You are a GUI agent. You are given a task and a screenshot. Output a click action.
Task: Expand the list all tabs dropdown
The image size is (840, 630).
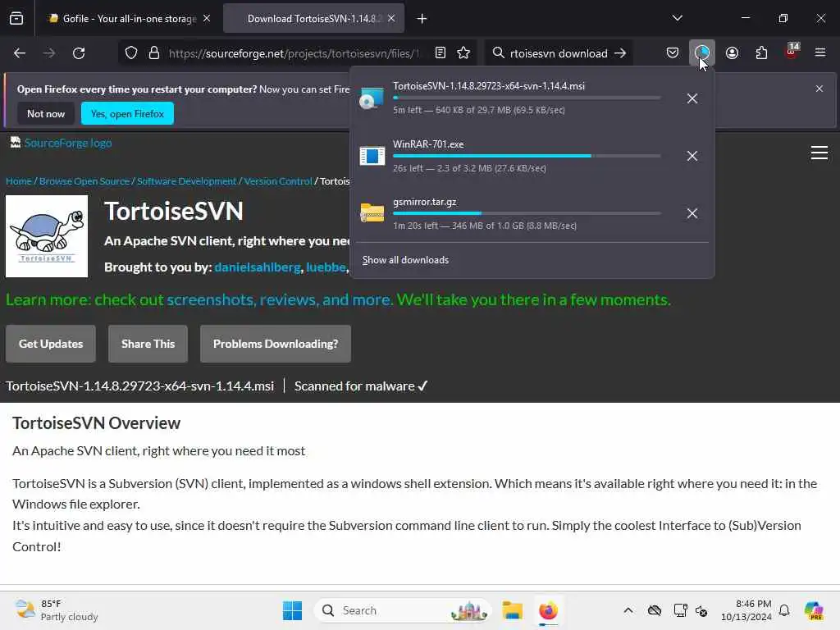pos(677,18)
